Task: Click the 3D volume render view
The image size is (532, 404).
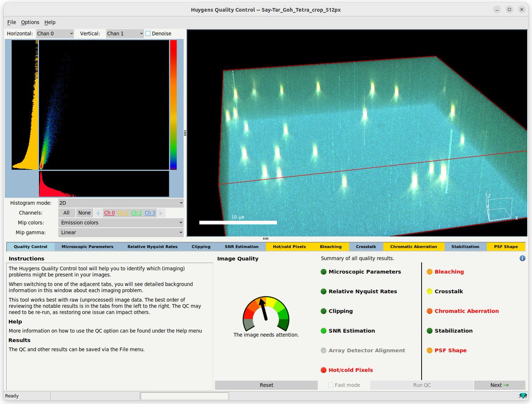Action: click(357, 133)
